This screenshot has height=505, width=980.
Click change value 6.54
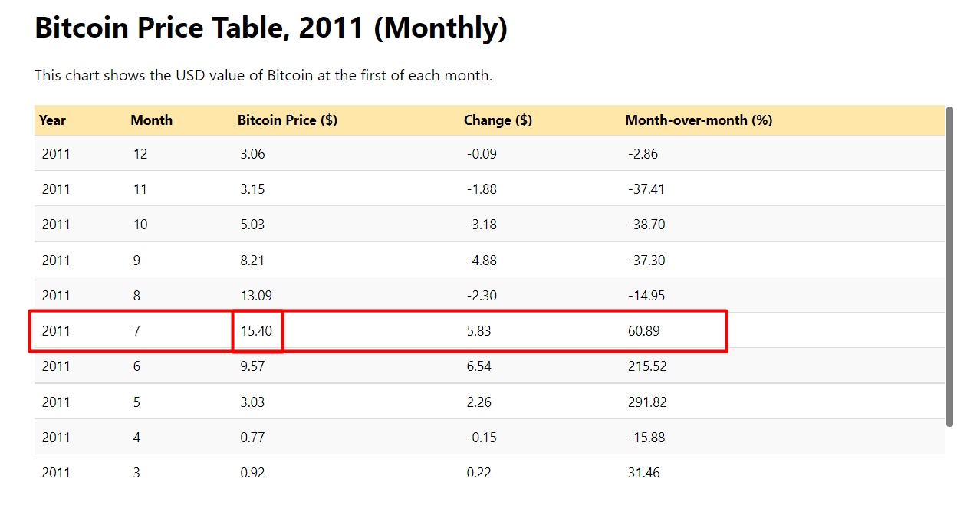pos(478,366)
